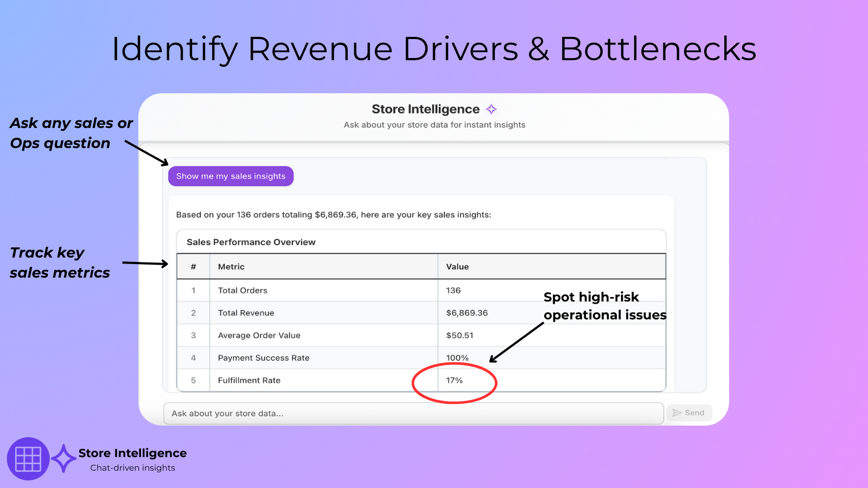Click row number 1 in the table
868x488 pixels.
point(193,291)
